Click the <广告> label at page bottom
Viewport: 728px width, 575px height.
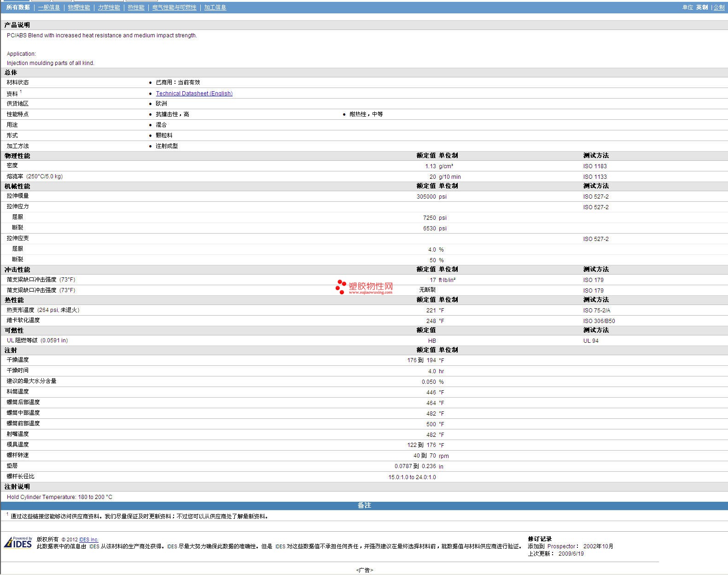tap(364, 570)
